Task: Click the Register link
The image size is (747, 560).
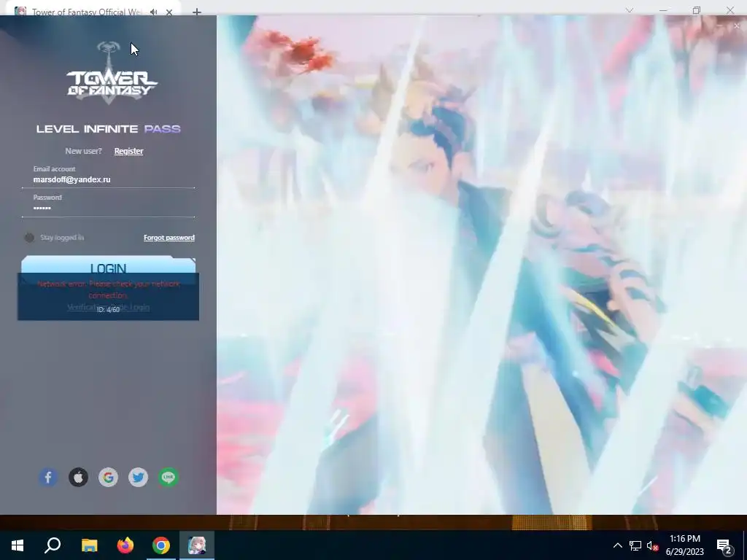Action: pyautogui.click(x=128, y=151)
